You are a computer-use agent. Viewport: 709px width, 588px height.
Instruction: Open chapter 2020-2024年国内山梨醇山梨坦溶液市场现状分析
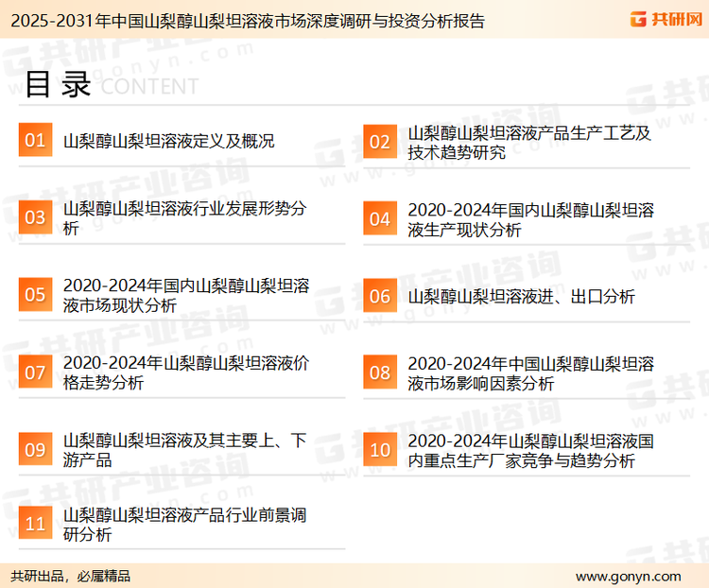point(186,295)
